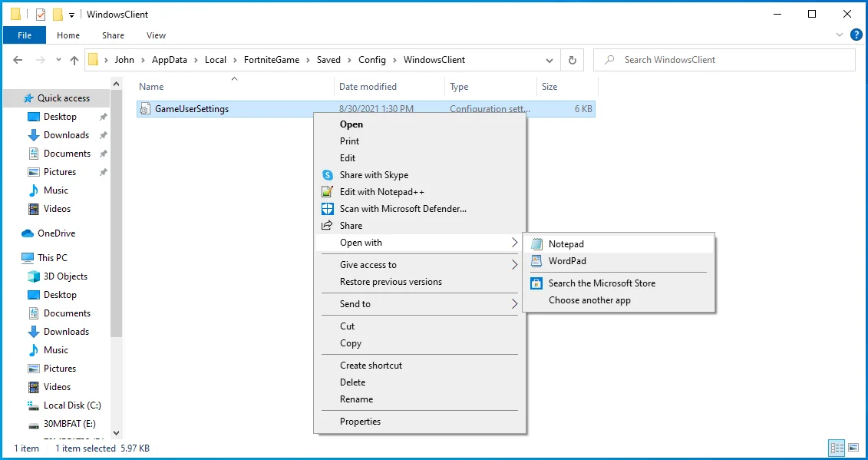Click Share with Skype icon entry
The image size is (868, 460).
(x=375, y=175)
